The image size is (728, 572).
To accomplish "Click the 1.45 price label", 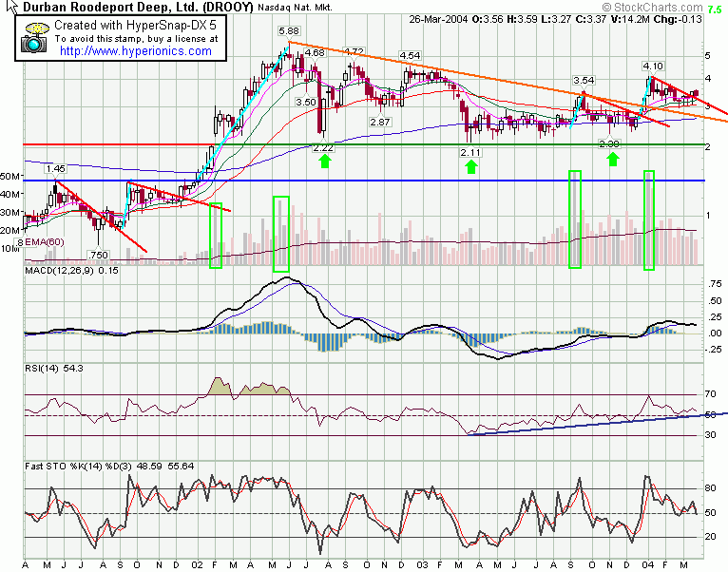I will pyautogui.click(x=54, y=168).
